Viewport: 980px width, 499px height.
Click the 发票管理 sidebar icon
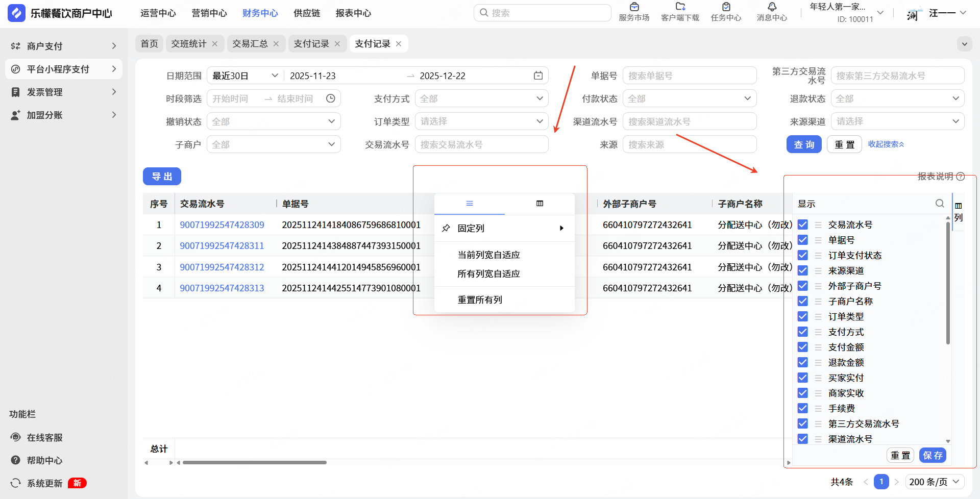pos(16,92)
